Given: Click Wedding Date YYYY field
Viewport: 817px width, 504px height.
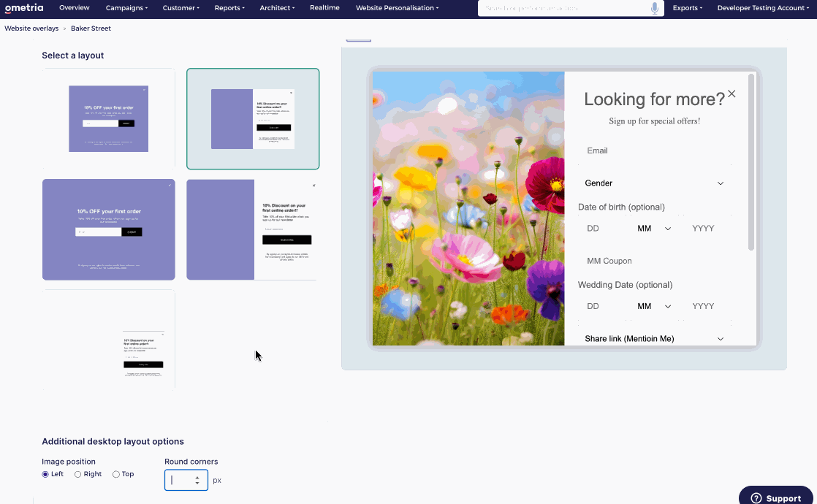Looking at the screenshot, I should 706,306.
